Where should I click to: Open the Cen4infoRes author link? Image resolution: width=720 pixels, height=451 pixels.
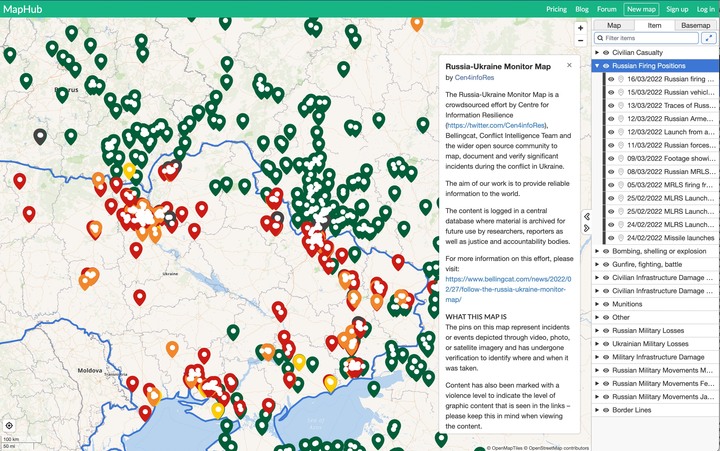tap(474, 78)
